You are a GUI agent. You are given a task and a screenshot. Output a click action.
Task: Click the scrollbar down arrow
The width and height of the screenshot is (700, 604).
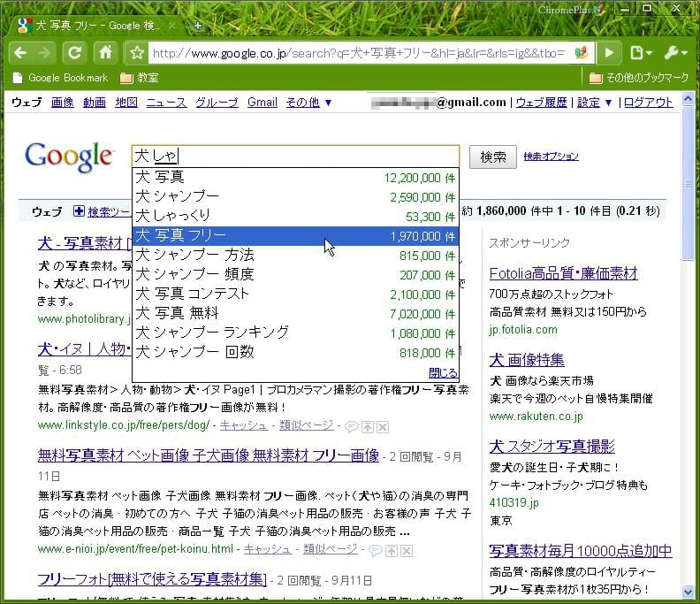point(689,591)
